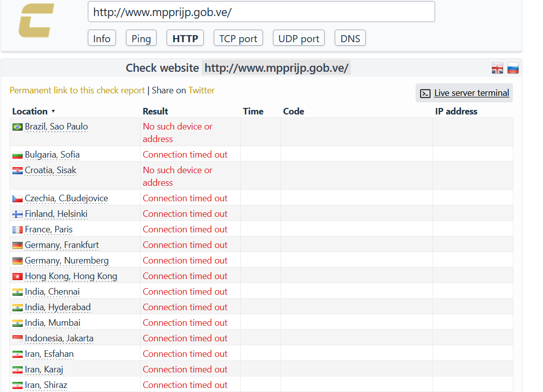
Task: Open the Indonesia, Jakarta location link
Action: coord(59,338)
